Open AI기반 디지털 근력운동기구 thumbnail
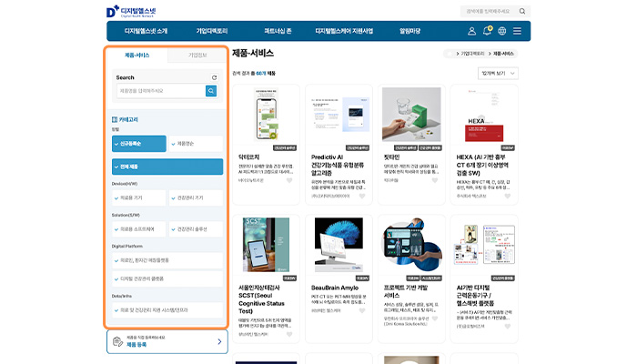Screen dimensions: 637x364 coord(484,245)
